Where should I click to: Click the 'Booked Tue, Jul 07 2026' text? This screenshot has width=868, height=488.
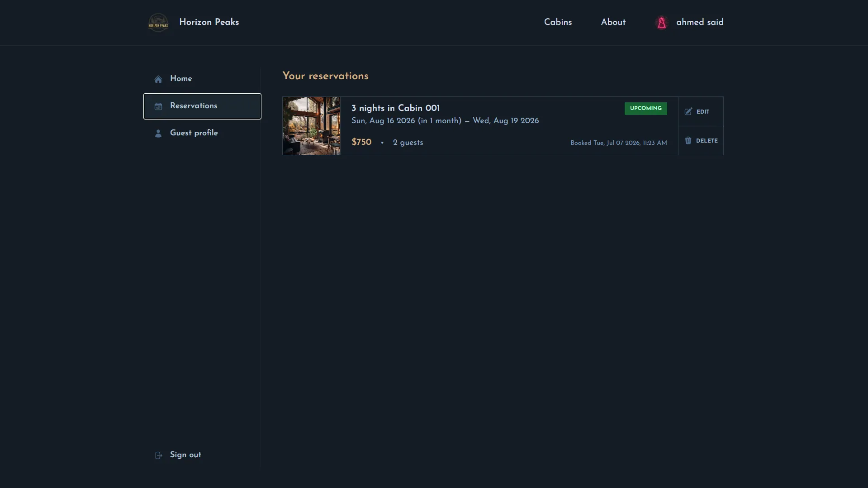pos(618,143)
